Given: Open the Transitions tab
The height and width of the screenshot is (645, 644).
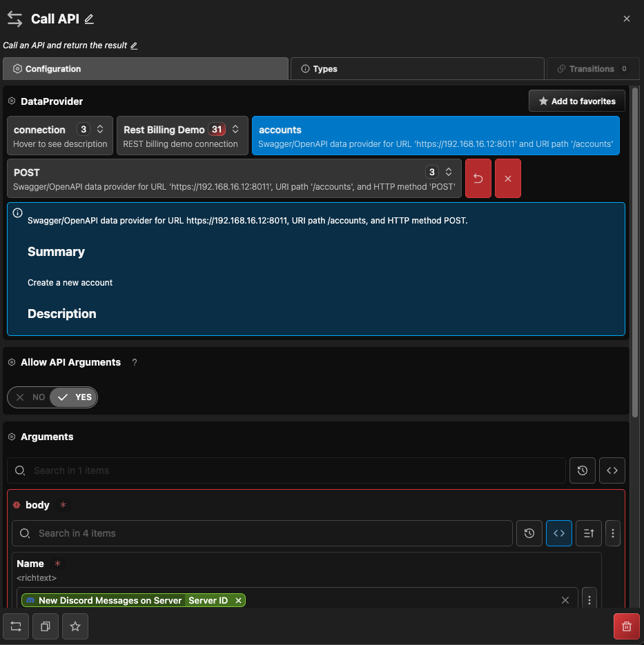Looking at the screenshot, I should 592,69.
